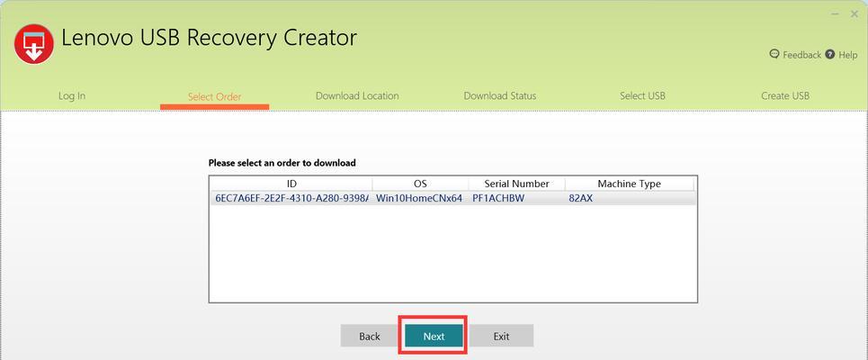The height and width of the screenshot is (360, 868).
Task: Click the Serial Number column header
Action: [516, 184]
